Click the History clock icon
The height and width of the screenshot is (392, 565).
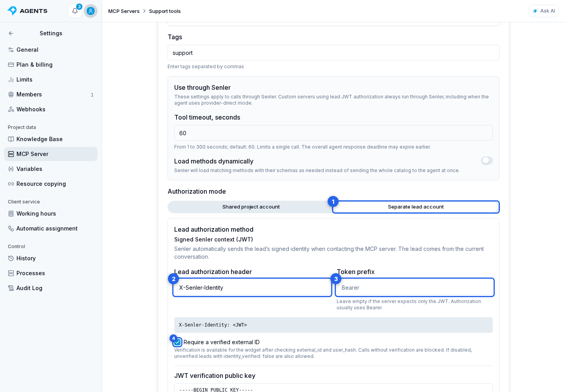[x=11, y=258]
